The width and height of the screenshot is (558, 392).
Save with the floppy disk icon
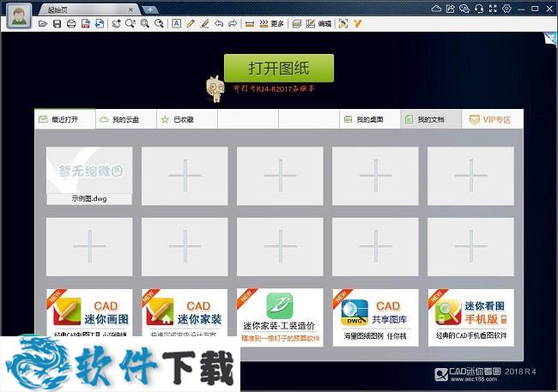(x=57, y=24)
